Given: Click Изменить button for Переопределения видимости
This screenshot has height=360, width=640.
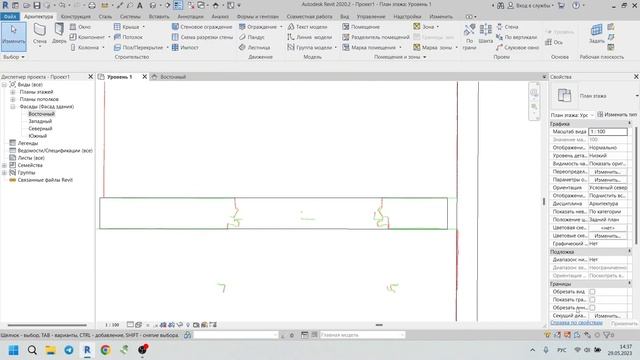Looking at the screenshot, I should (x=607, y=172).
